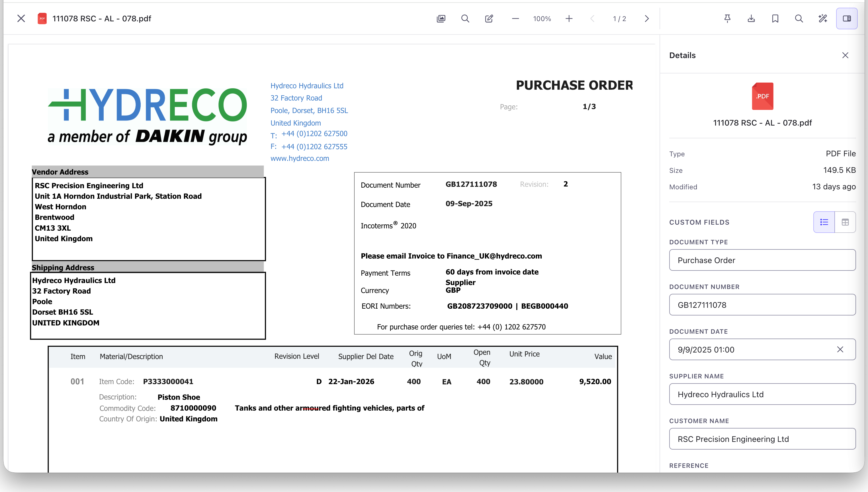
Task: Download the PDF file
Action: (x=751, y=19)
